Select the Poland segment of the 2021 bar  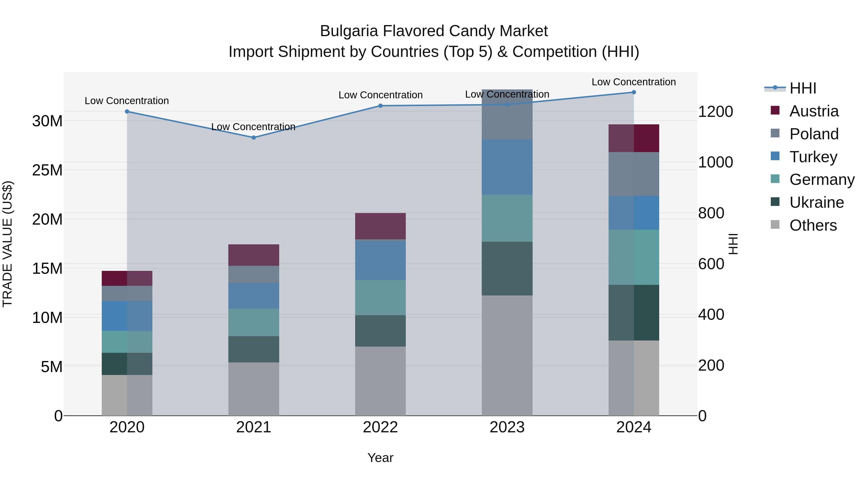click(x=254, y=274)
